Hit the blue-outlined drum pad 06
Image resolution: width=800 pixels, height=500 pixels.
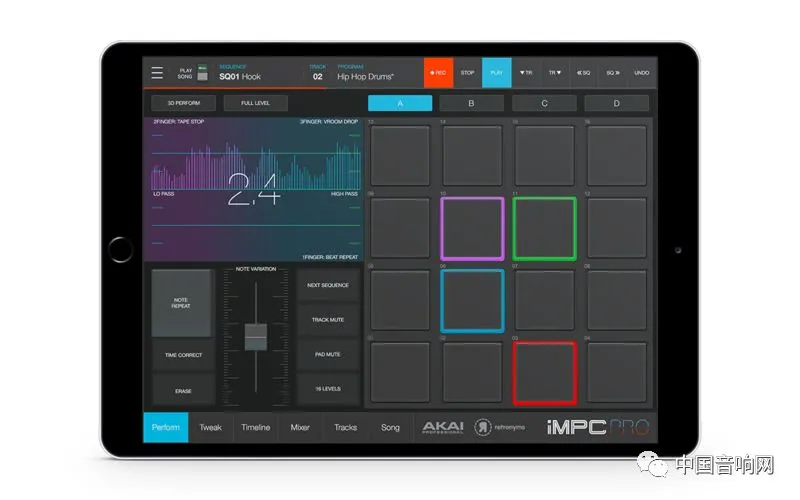pos(472,301)
